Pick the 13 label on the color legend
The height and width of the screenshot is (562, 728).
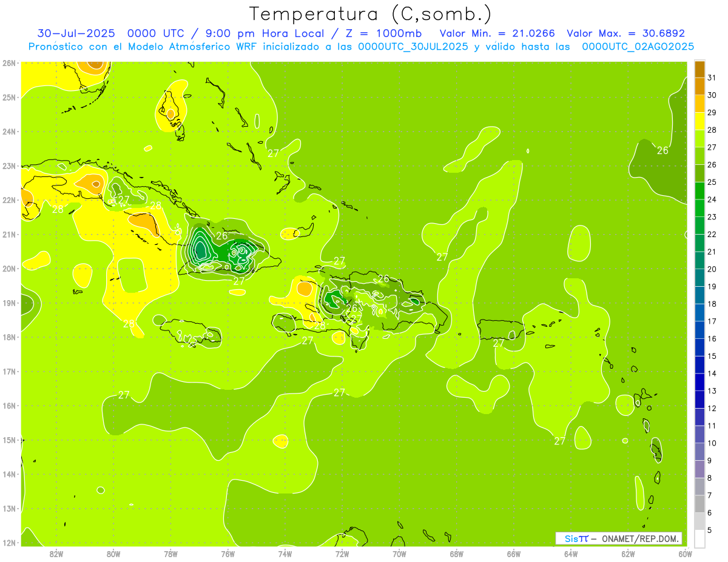712,391
